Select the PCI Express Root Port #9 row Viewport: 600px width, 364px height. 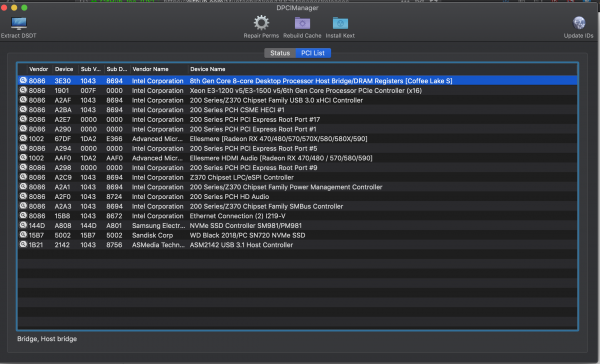[x=297, y=168]
